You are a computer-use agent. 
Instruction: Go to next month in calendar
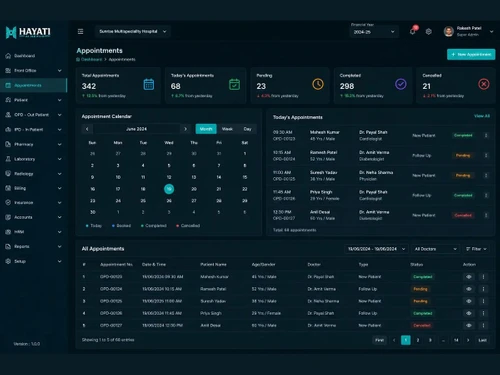coord(185,129)
